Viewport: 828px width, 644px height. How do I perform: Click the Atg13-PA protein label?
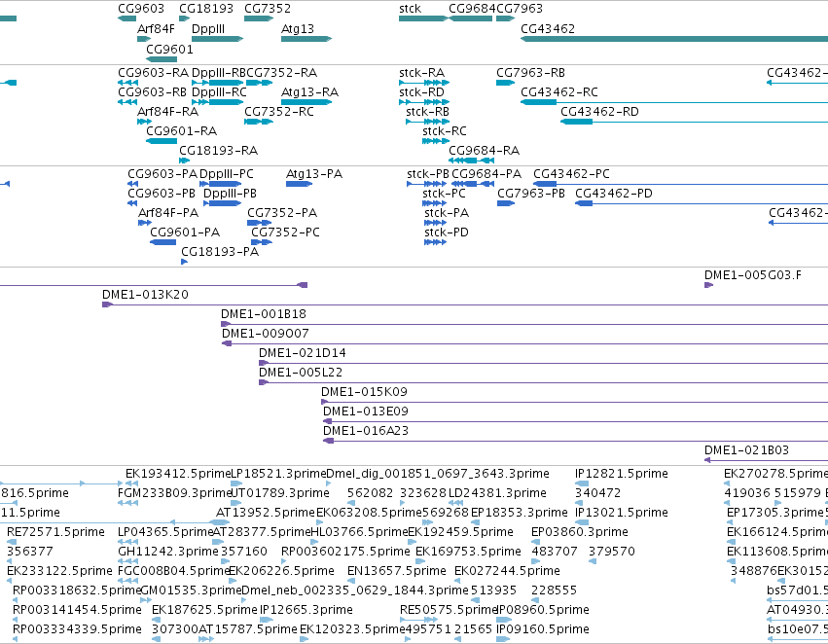pyautogui.click(x=314, y=174)
